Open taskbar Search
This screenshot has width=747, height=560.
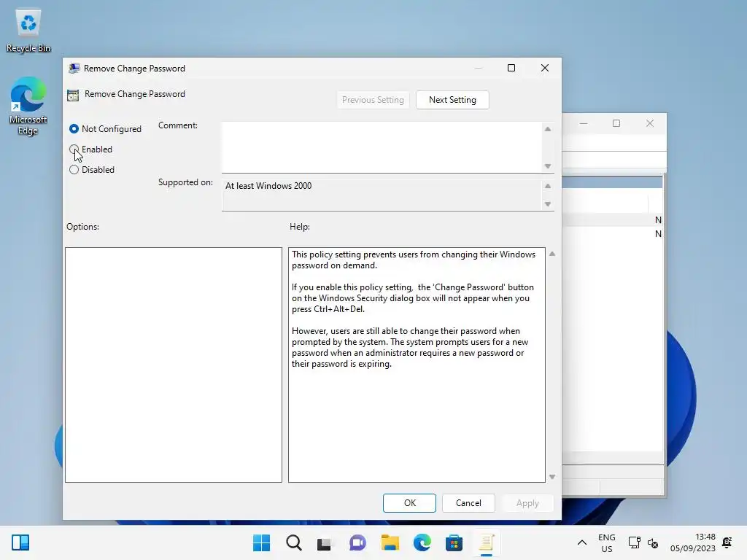293,542
